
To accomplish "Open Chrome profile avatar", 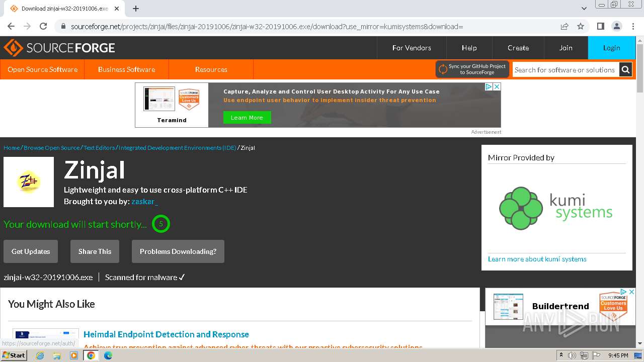I will [x=616, y=26].
